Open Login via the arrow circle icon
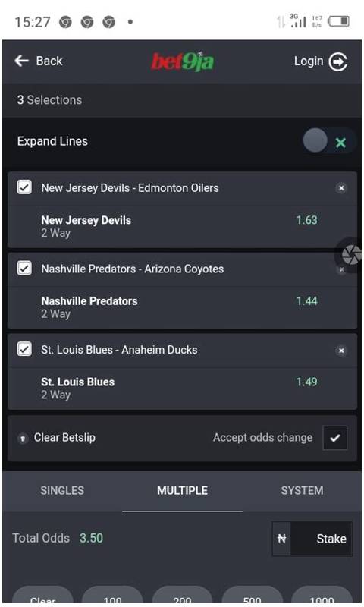The width and height of the screenshot is (364, 607). (338, 61)
